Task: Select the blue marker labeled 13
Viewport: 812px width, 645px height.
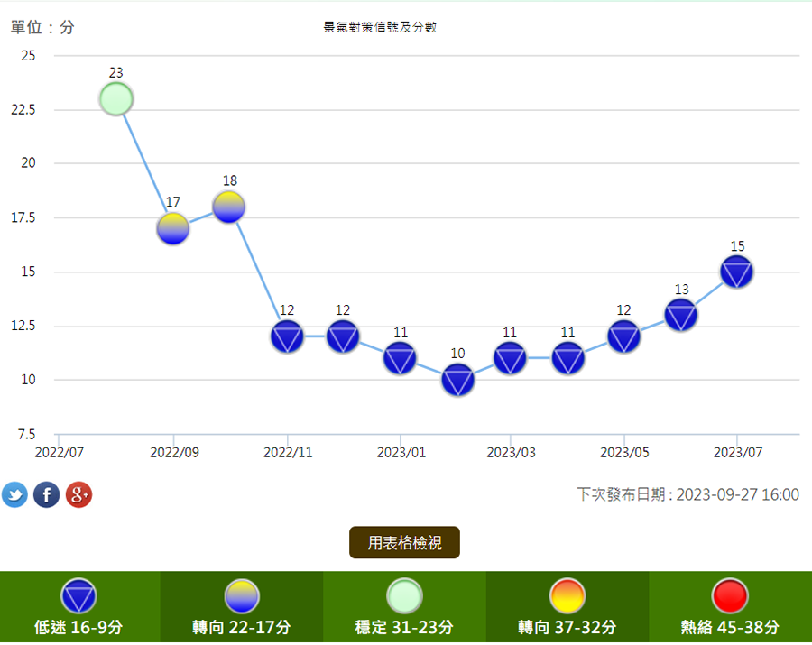Action: click(681, 315)
